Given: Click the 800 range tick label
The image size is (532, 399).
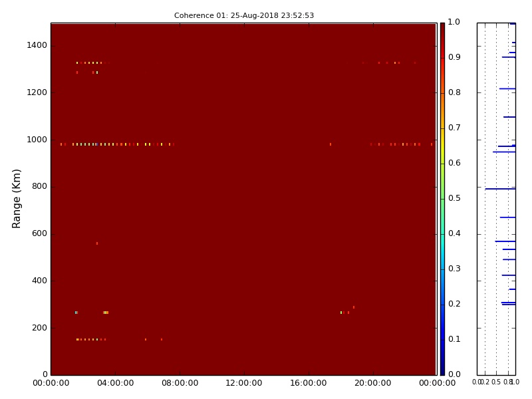Looking at the screenshot, I should click(39, 186).
